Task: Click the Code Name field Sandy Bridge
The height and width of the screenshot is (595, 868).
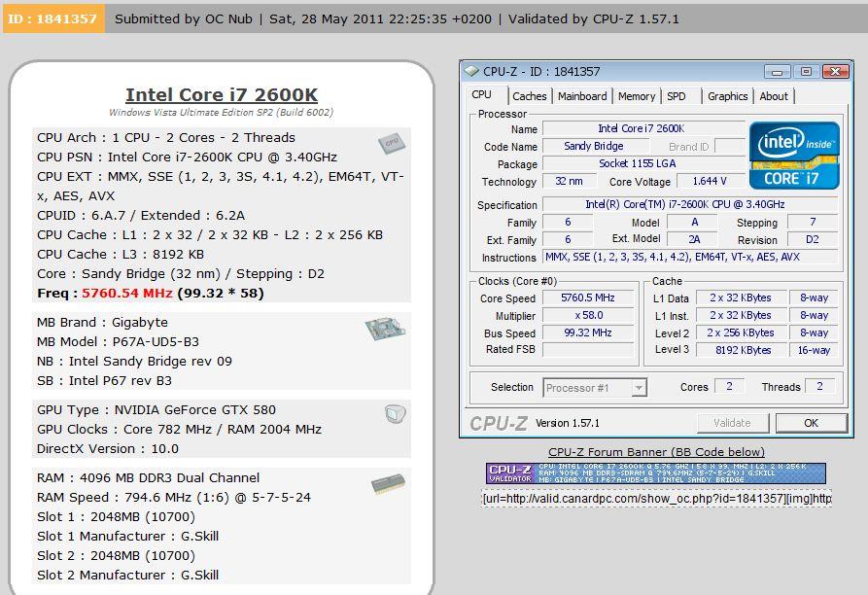Action: pyautogui.click(x=595, y=146)
